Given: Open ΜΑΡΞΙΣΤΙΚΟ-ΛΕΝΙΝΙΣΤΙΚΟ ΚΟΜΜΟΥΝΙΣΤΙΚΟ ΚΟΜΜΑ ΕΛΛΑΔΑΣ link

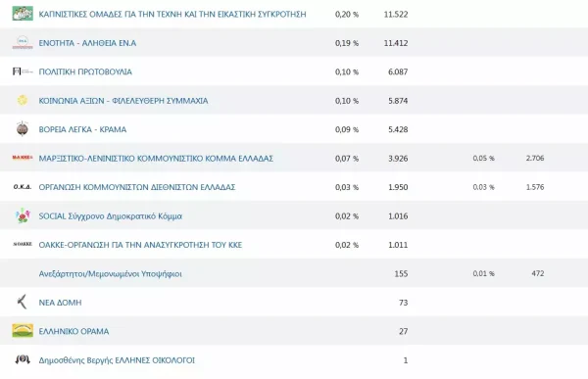Looking at the screenshot, I should 156,159.
